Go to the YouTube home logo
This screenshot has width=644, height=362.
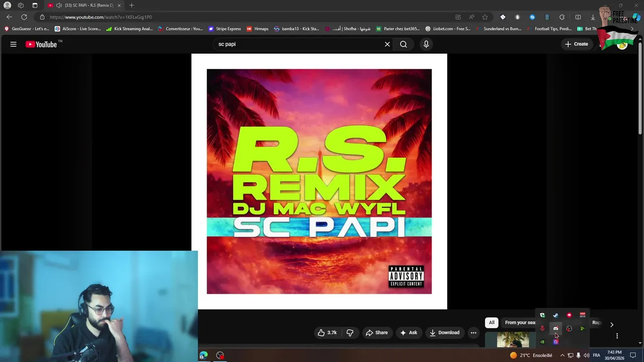pos(42,44)
